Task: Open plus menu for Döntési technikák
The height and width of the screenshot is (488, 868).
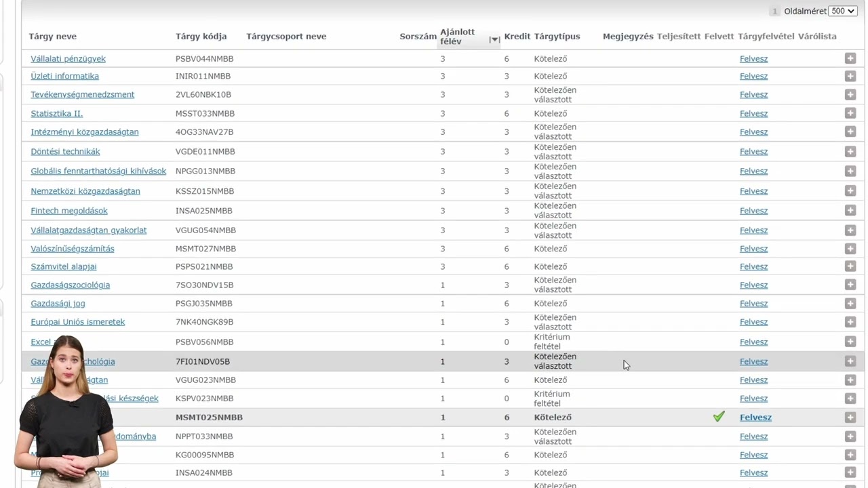Action: (x=850, y=151)
